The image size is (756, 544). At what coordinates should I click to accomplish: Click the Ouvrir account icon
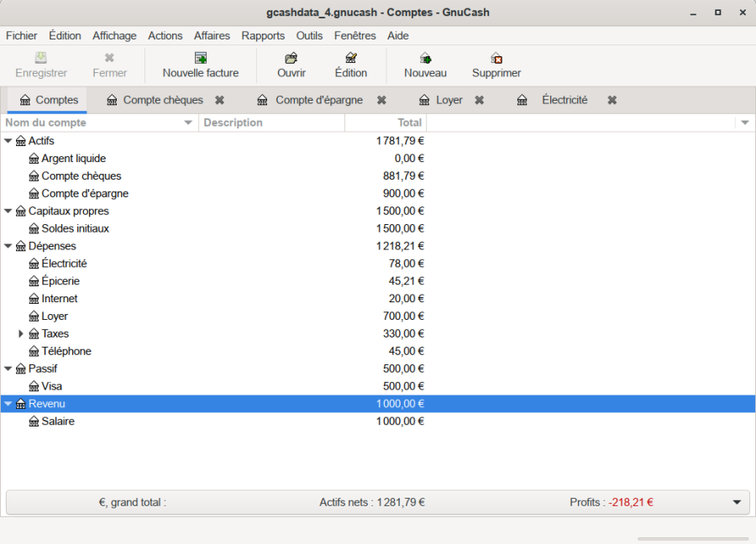pyautogui.click(x=291, y=58)
